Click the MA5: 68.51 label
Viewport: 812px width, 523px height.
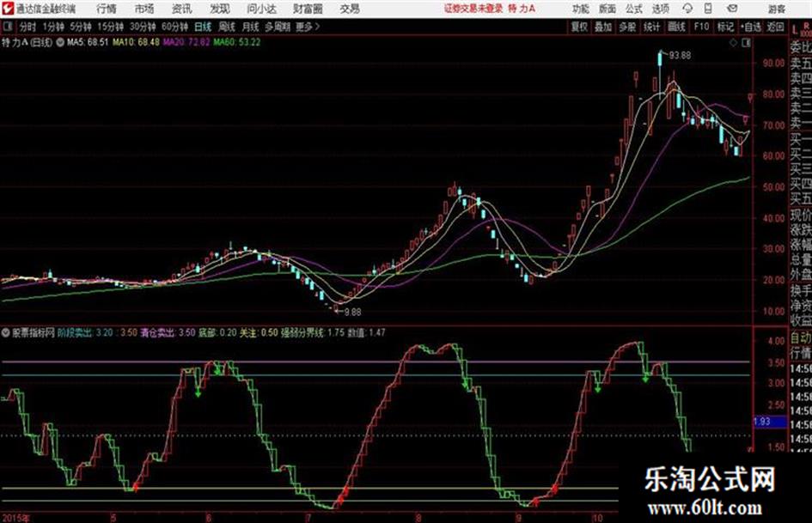point(88,42)
